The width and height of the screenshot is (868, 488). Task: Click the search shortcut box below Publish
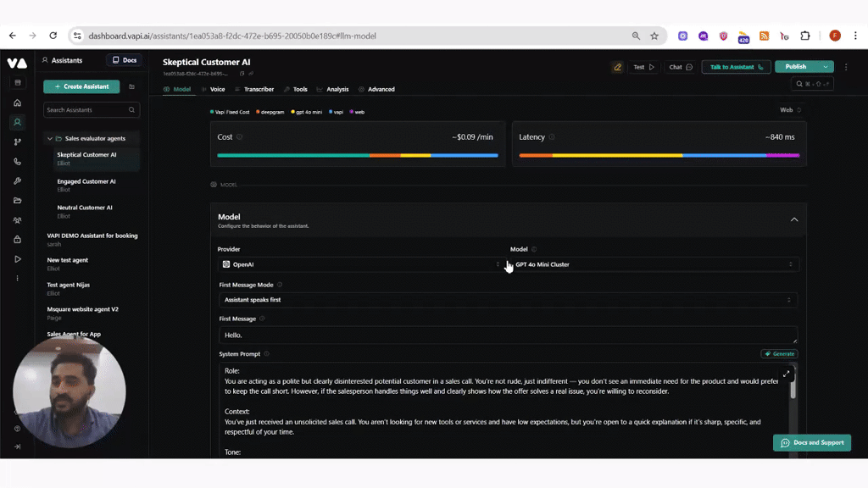coord(813,84)
